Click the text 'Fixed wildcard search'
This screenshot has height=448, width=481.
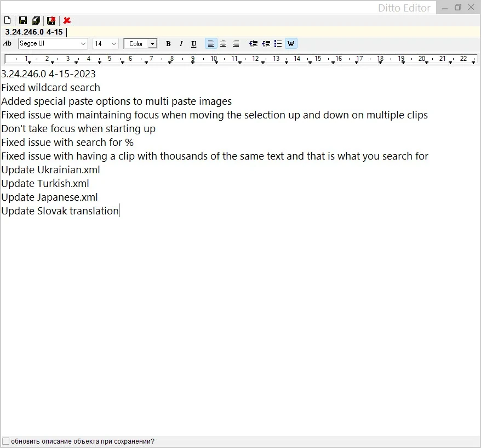(x=50, y=88)
